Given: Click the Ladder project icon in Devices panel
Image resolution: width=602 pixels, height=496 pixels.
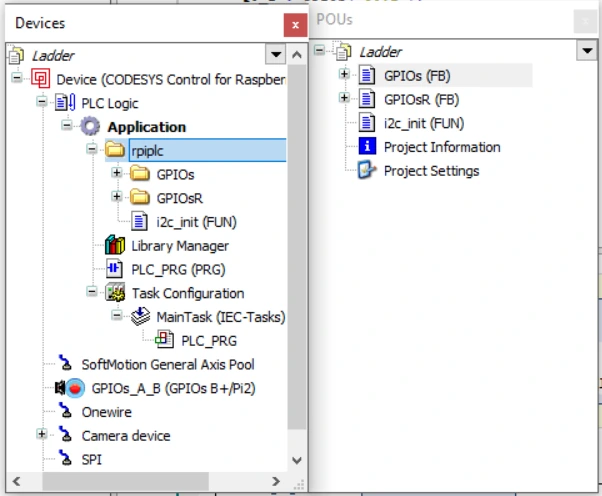Looking at the screenshot, I should pos(16,55).
